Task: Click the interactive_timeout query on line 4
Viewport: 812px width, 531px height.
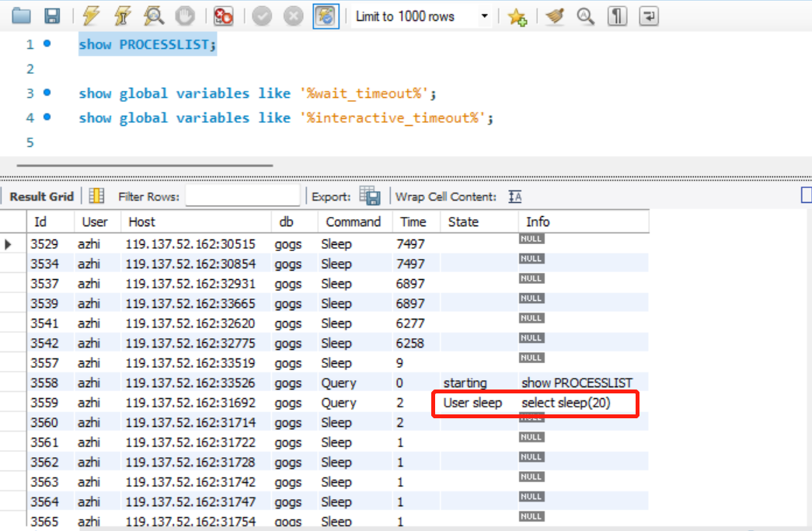Action: [286, 118]
